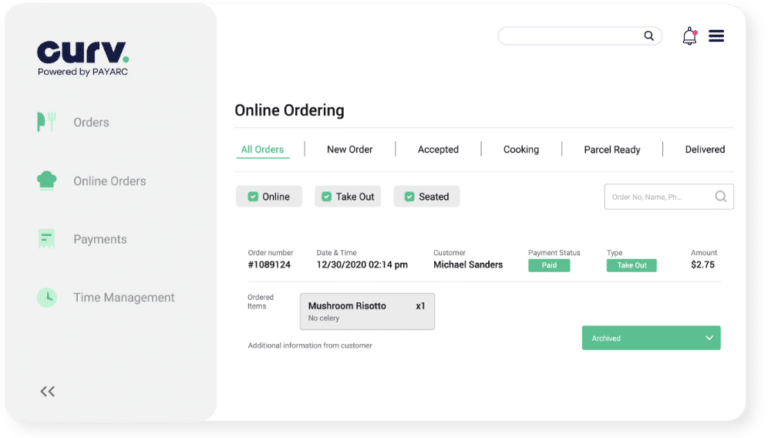Click the green Paid status badge
The width and height of the screenshot is (768, 438).
pyautogui.click(x=549, y=266)
